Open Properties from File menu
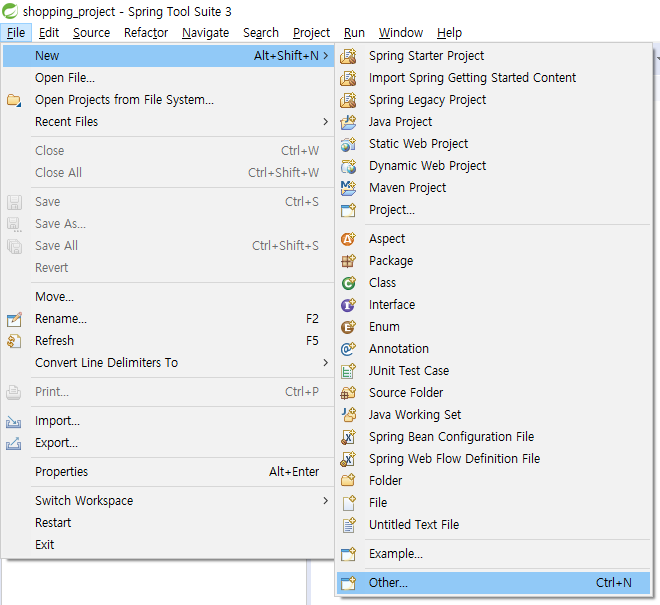660x605 pixels. (168, 472)
